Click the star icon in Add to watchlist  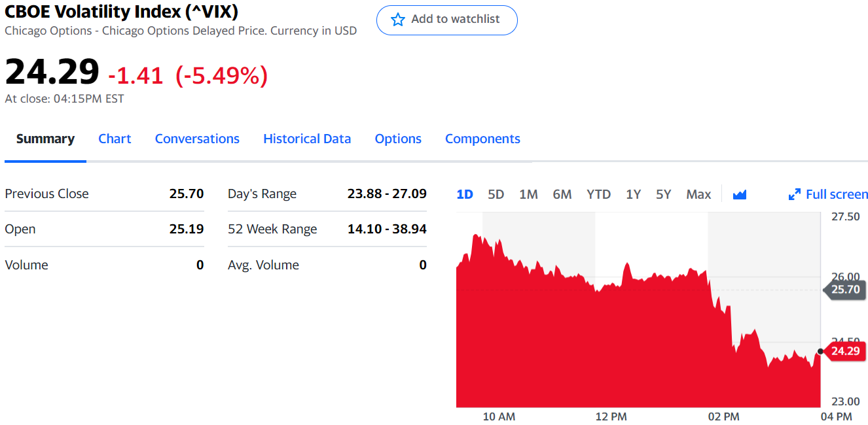tap(398, 20)
